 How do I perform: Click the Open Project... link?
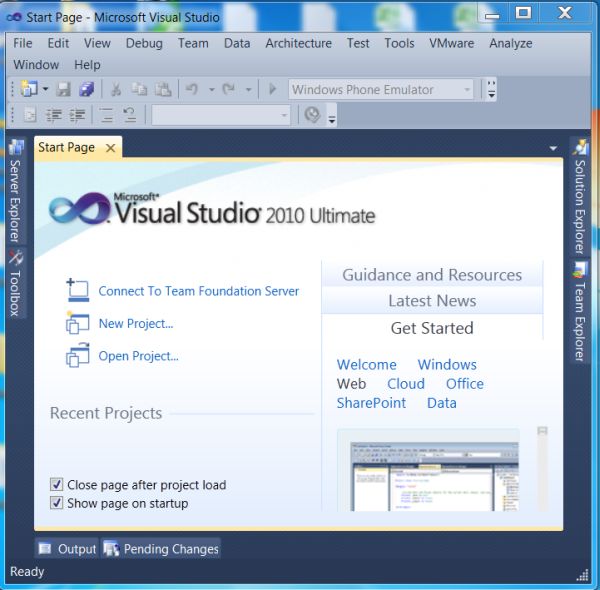point(139,356)
